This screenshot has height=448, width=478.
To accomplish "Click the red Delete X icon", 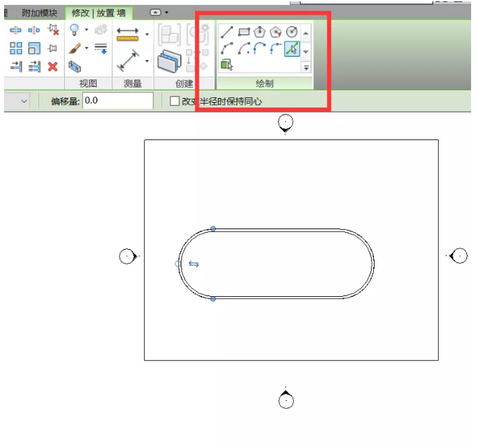I will tap(52, 66).
